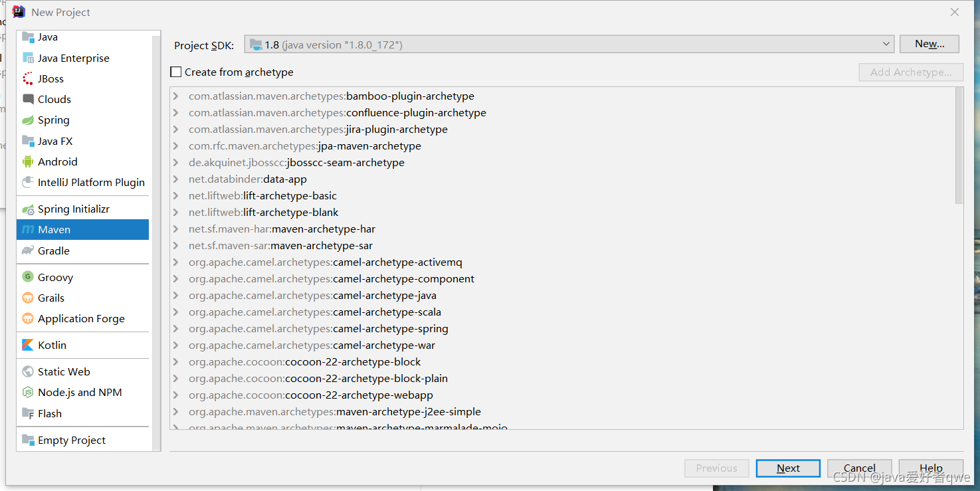980x491 pixels.
Task: Expand lift-archetype-basic node
Action: pyautogui.click(x=176, y=196)
